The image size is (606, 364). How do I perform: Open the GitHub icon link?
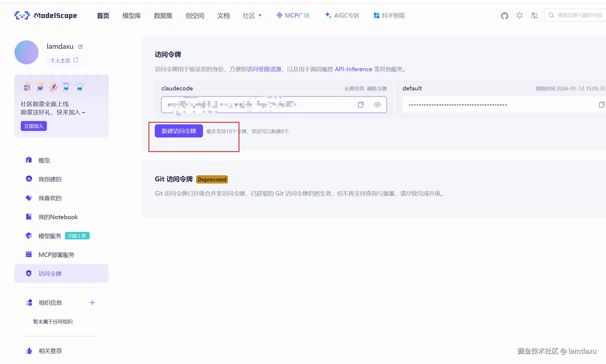click(504, 16)
